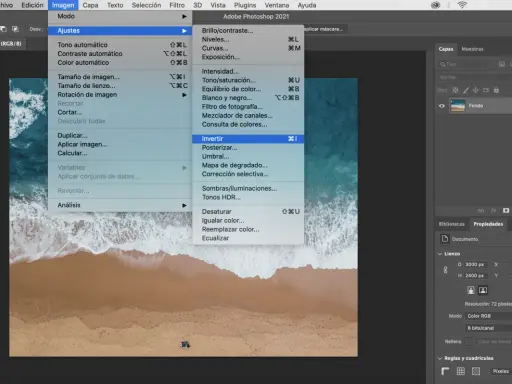Click the link width and height chain icon
The image size is (512, 384).
[445, 270]
